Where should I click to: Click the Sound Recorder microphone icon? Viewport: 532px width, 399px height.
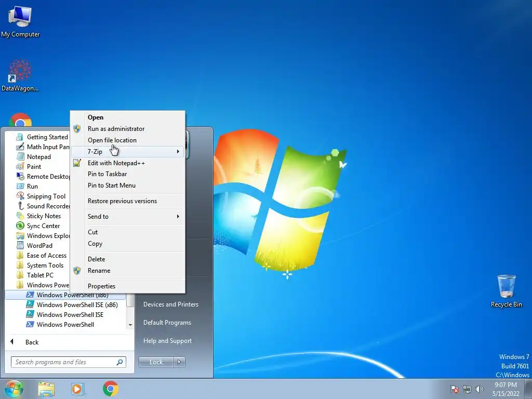coord(20,206)
